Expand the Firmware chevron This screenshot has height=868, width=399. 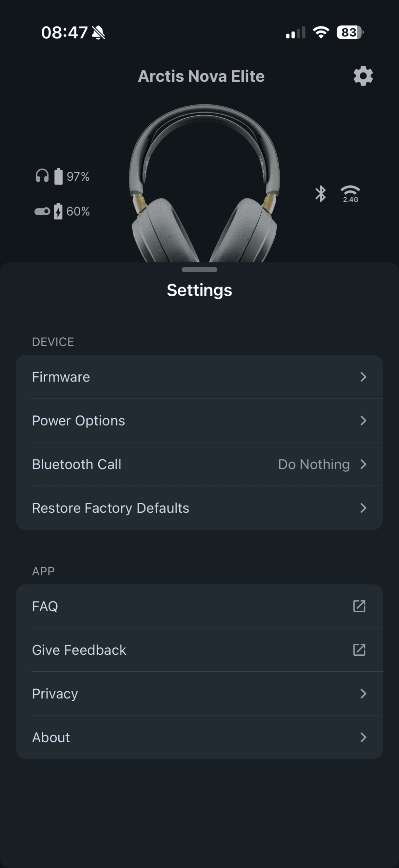tap(363, 377)
